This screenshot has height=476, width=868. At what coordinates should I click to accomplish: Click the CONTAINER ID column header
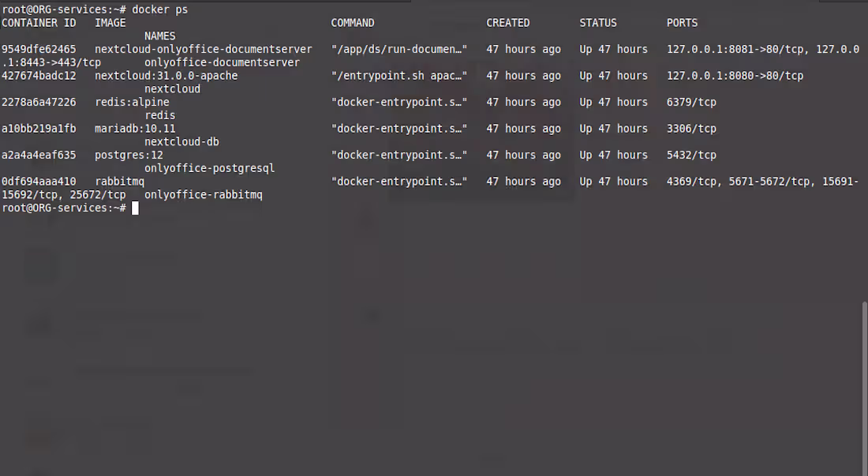point(39,22)
